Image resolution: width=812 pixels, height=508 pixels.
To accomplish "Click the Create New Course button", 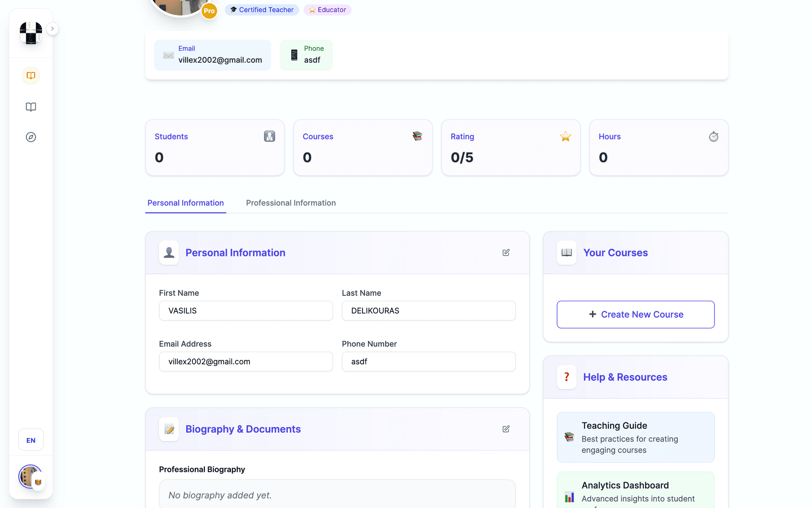I will pyautogui.click(x=636, y=314).
